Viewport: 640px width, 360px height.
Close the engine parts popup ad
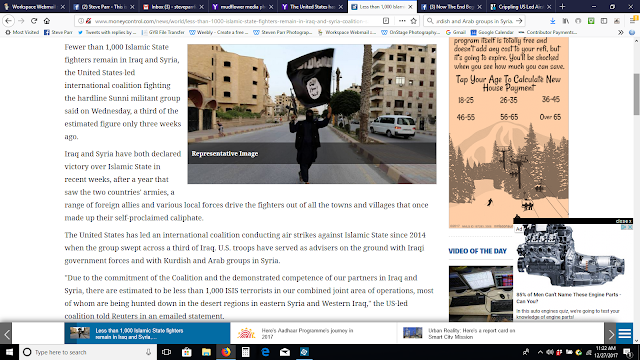(x=624, y=221)
